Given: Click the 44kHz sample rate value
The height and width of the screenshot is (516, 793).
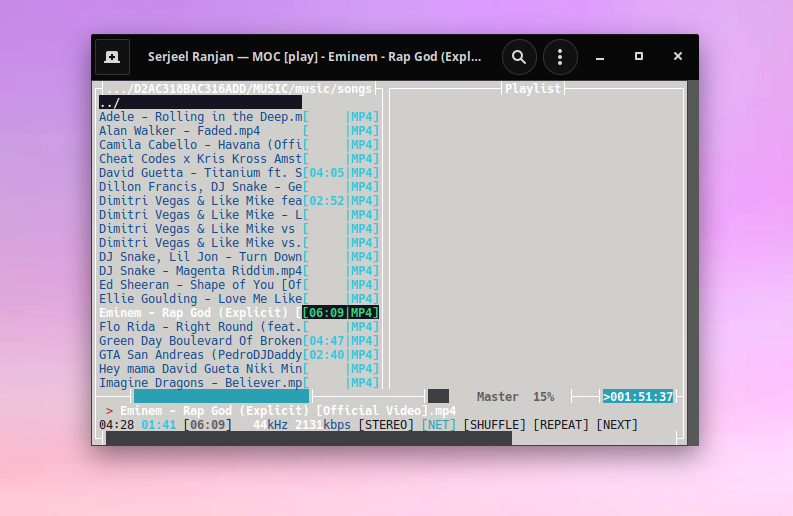Looking at the screenshot, I should pyautogui.click(x=271, y=424).
